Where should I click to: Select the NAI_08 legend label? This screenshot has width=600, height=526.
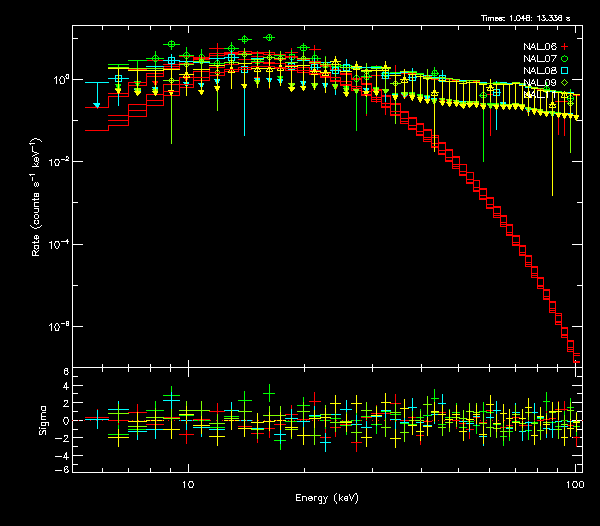coord(539,72)
